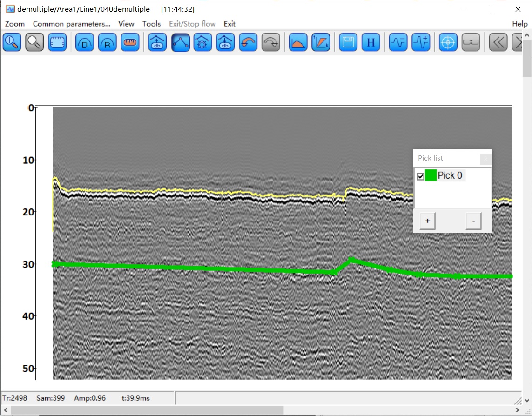The width and height of the screenshot is (532, 416).
Task: Click the double left chevron icon
Action: [498, 42]
